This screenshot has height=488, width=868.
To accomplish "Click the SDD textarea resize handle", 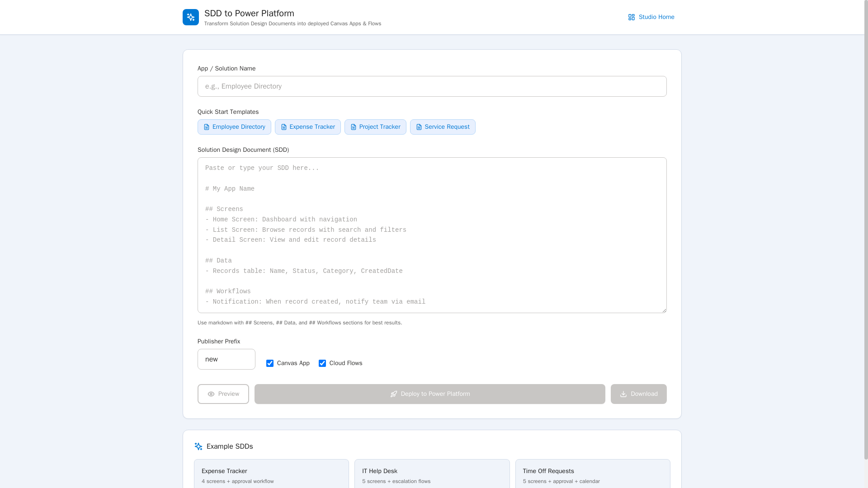I will [664, 310].
